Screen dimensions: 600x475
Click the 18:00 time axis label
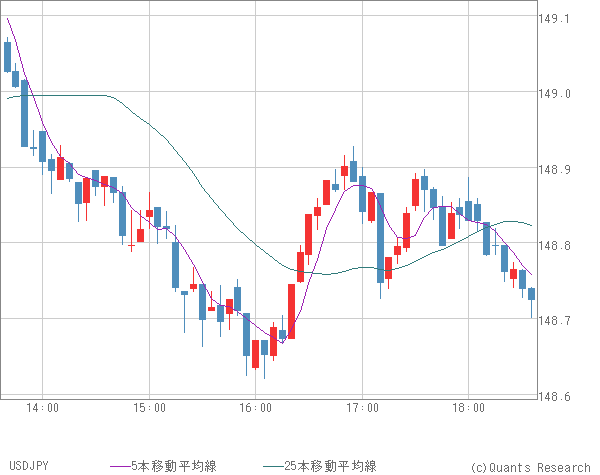click(468, 408)
